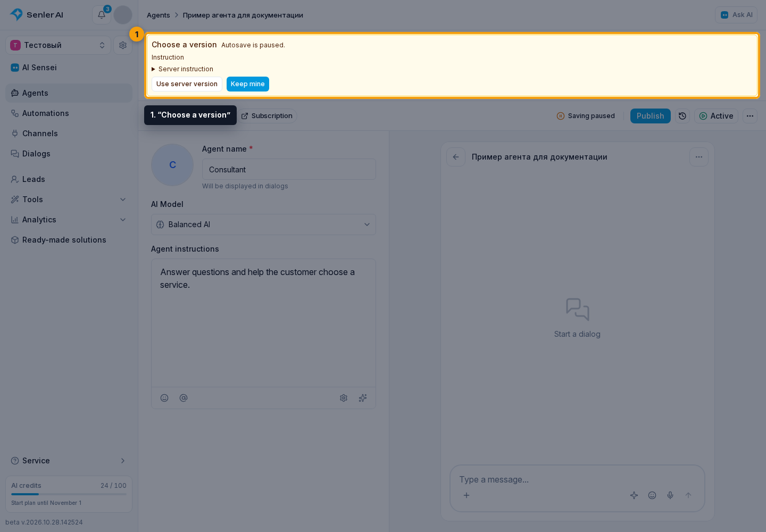
Task: Open Ready-made solutions
Action: 69,240
